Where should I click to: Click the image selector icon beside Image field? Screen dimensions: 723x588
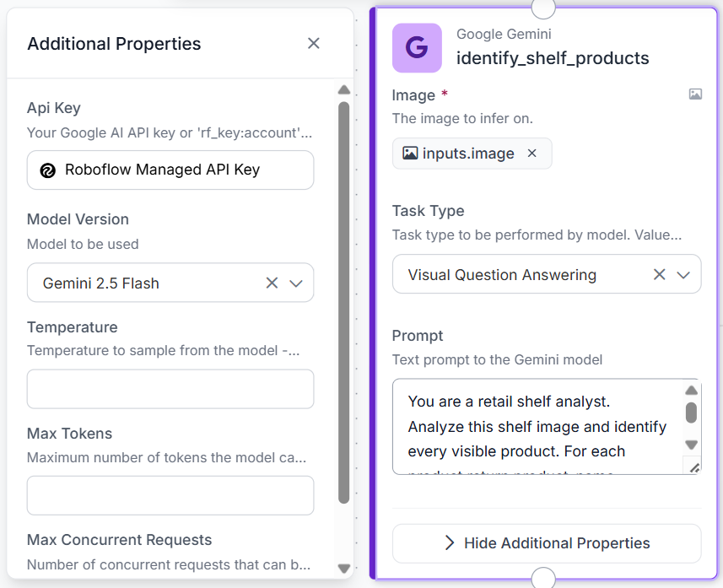(695, 94)
